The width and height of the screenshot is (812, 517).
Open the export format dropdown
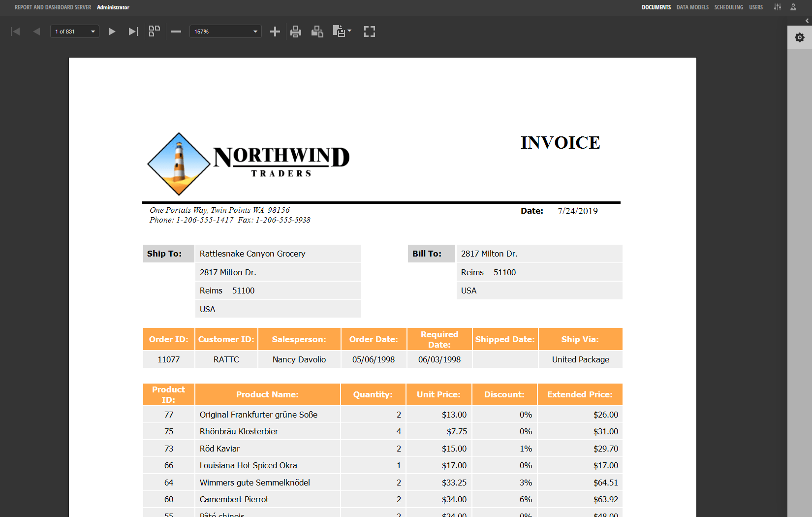click(x=342, y=31)
